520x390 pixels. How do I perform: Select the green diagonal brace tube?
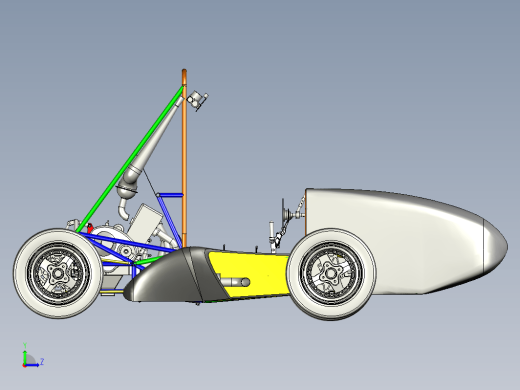(x=130, y=159)
